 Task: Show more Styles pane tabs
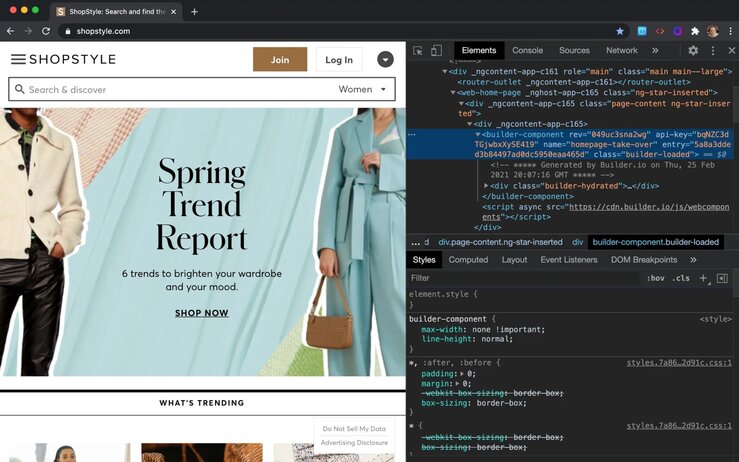tap(693, 260)
